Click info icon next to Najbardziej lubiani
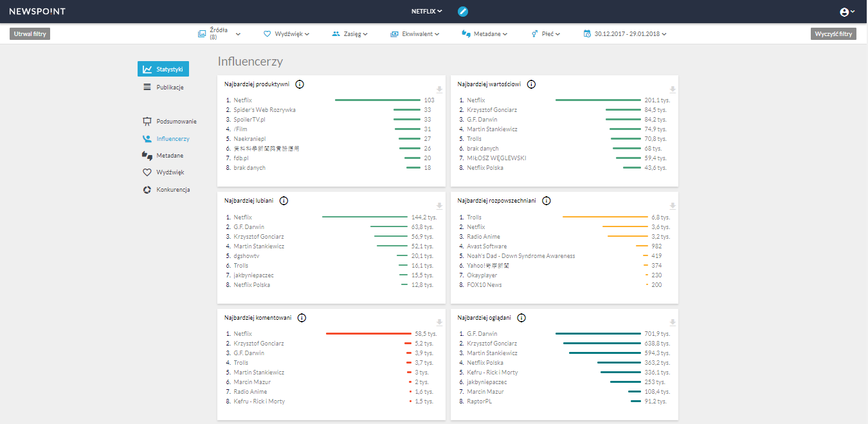The image size is (868, 424). coord(284,201)
